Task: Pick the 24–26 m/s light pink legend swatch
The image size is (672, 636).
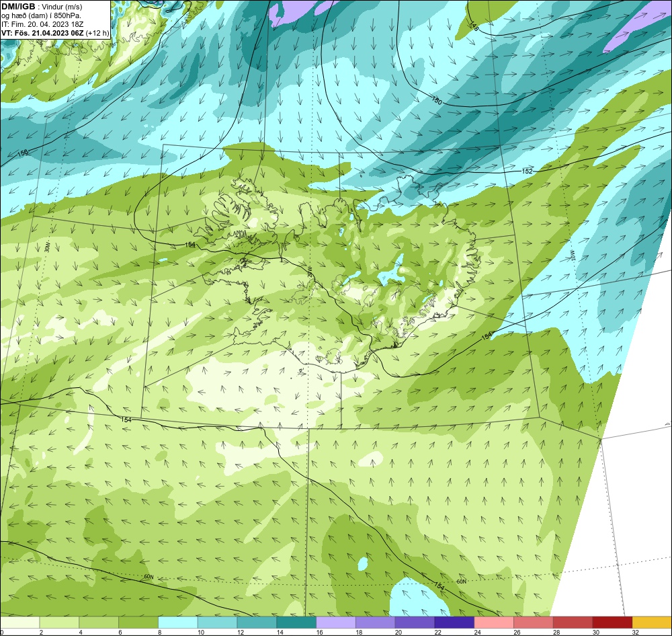Action: [494, 623]
